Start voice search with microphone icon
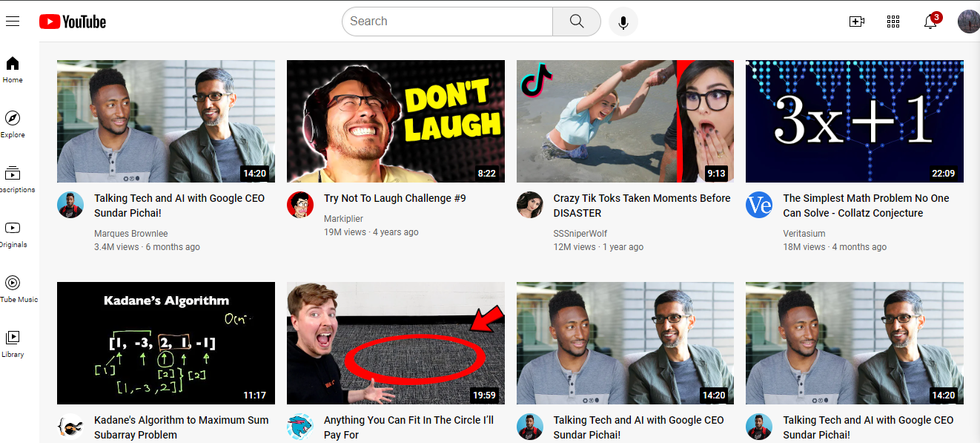Image resolution: width=980 pixels, height=443 pixels. point(623,22)
